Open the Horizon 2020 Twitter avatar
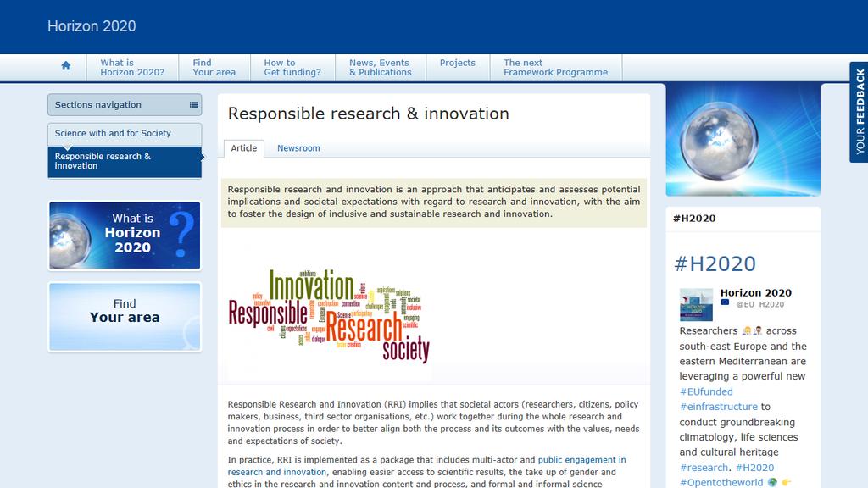Screen dimensions: 868x488 coord(696,305)
